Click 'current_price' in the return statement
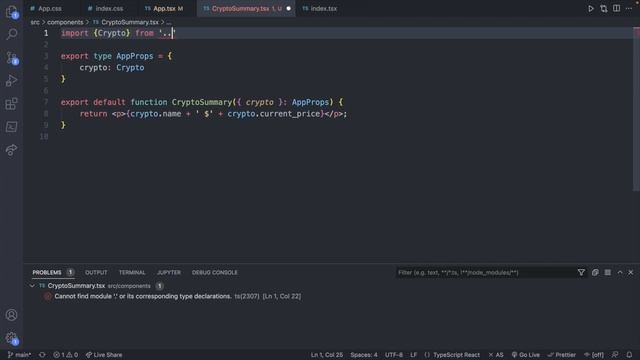The height and width of the screenshot is (360, 640). click(x=290, y=114)
